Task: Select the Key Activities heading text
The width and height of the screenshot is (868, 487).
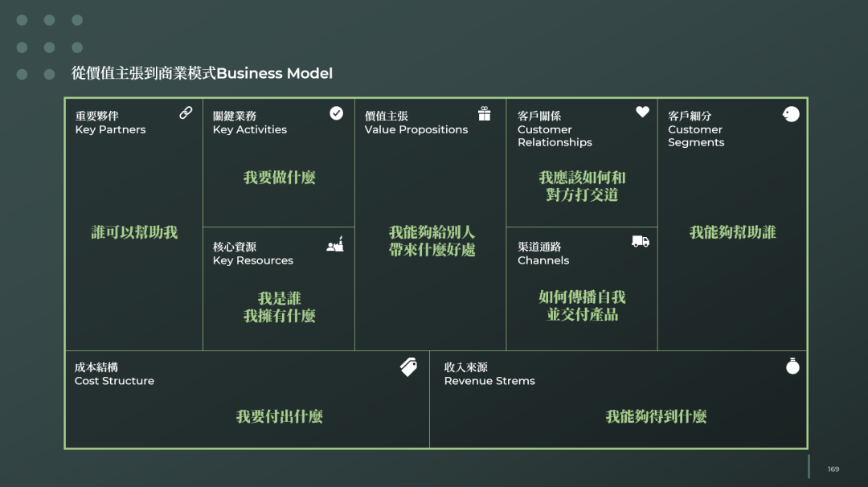Action: (250, 123)
